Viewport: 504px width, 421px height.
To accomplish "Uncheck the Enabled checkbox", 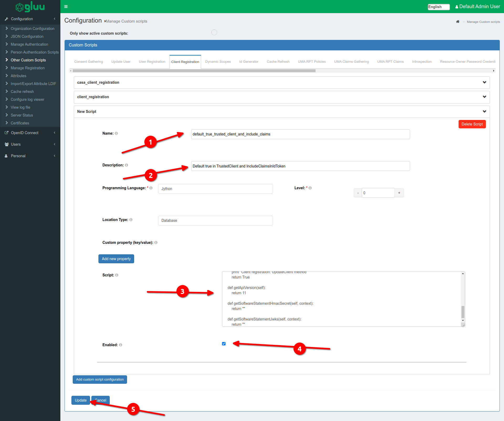I will tap(224, 344).
